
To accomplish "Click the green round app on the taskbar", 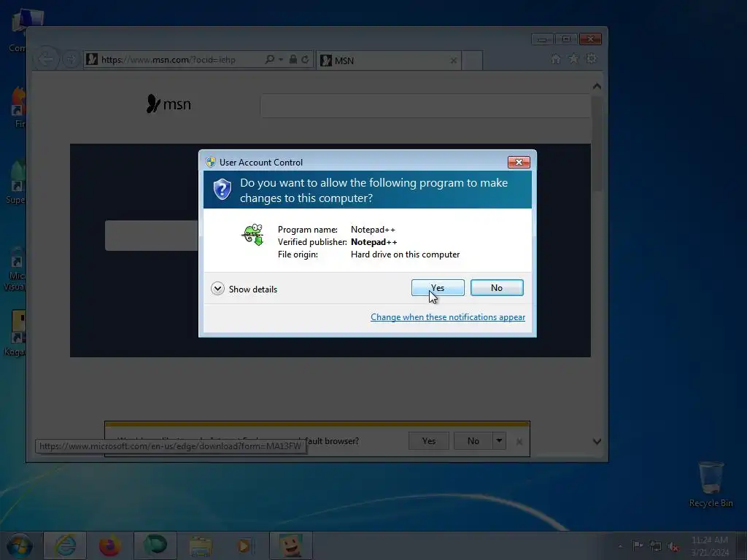I will coord(155,545).
